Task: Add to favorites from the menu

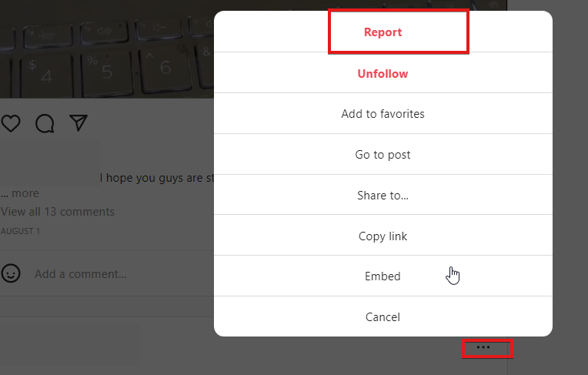Action: 383,114
